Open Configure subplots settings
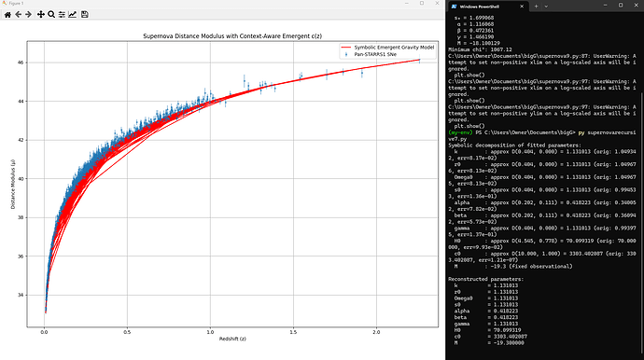644x360 pixels. 62,14
